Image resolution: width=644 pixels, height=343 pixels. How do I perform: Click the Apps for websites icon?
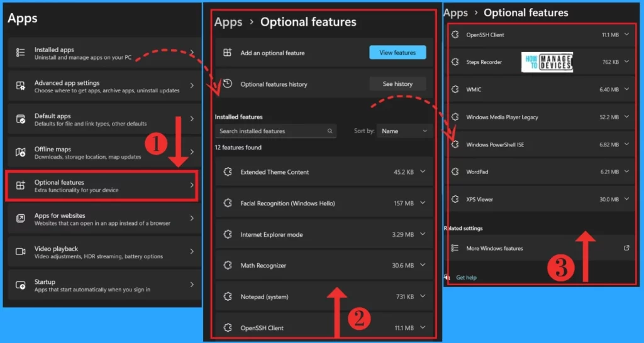21,218
